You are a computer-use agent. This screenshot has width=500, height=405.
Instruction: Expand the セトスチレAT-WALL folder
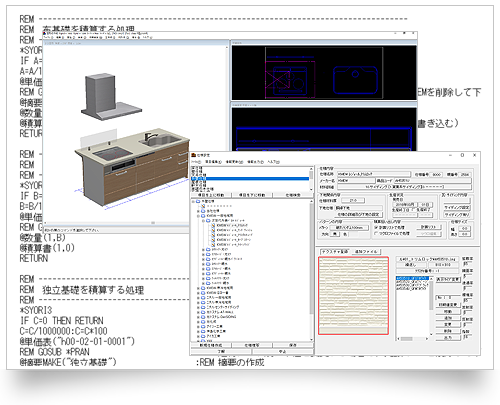click(x=198, y=312)
